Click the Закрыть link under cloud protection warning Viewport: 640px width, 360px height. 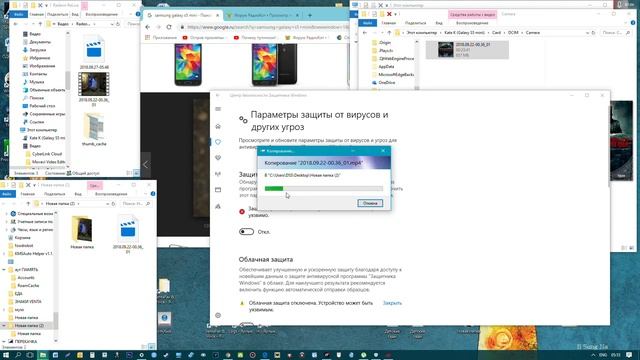pos(392,303)
